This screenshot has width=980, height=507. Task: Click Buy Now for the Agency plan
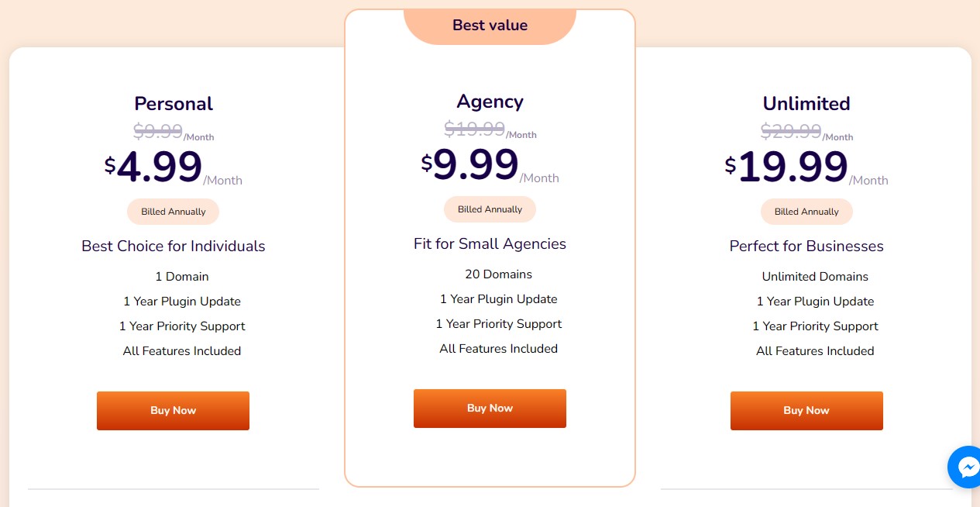[x=490, y=408]
